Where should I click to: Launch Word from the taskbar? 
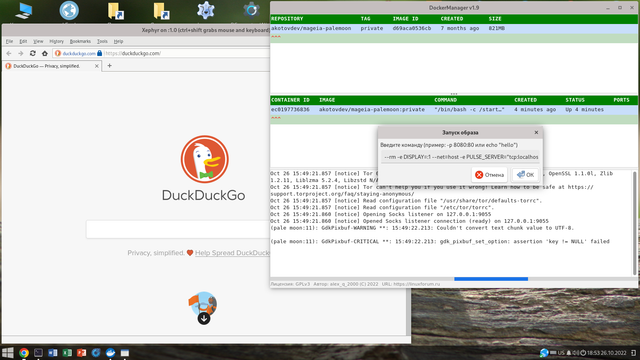53,353
